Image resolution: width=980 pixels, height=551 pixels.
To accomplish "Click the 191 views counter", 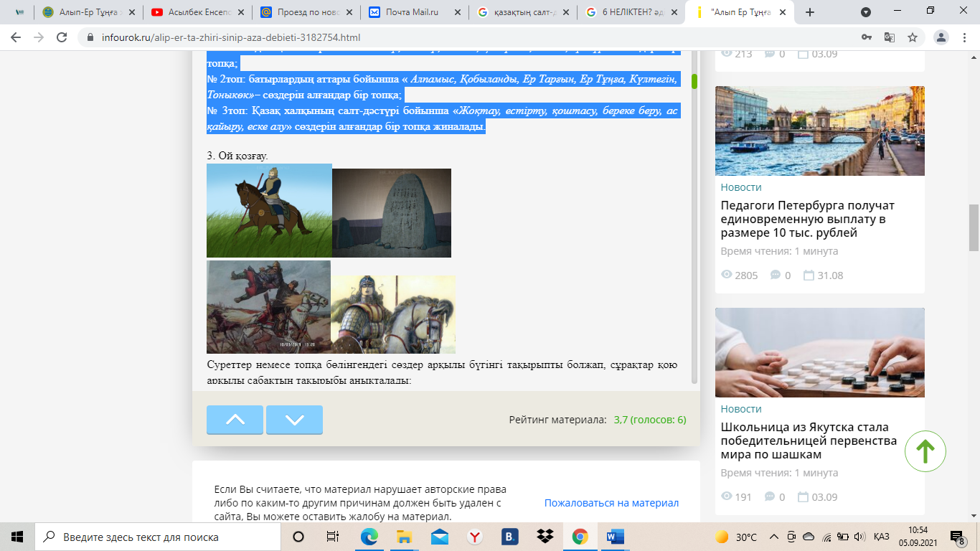I will click(736, 496).
